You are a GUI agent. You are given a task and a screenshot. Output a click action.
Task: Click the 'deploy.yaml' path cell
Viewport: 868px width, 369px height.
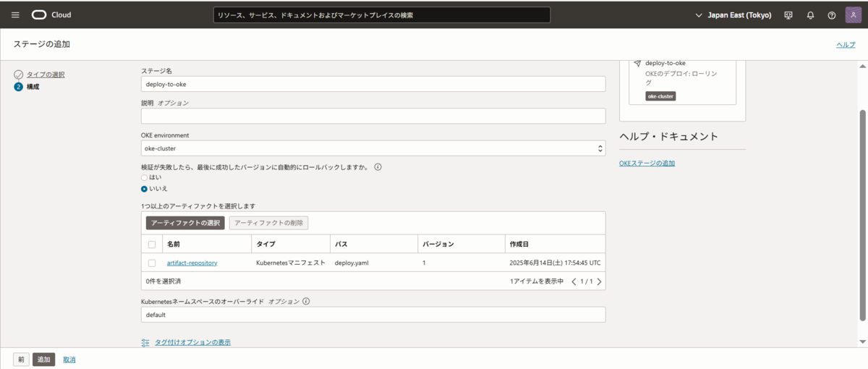(x=352, y=263)
